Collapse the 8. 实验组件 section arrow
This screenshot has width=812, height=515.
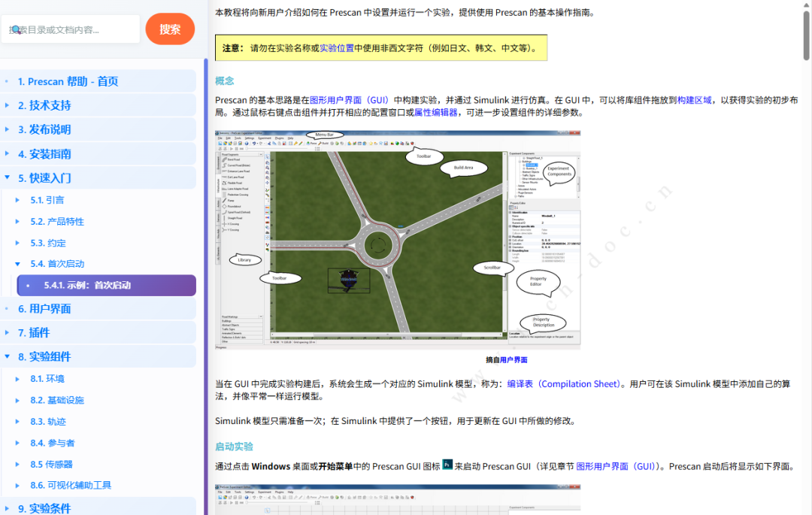coord(8,356)
